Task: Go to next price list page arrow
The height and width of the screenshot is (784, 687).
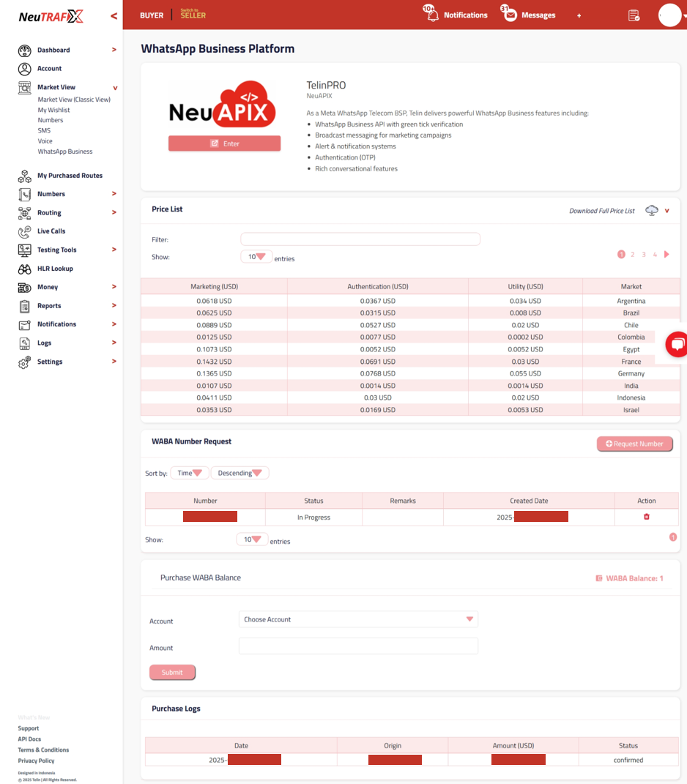Action: [666, 255]
